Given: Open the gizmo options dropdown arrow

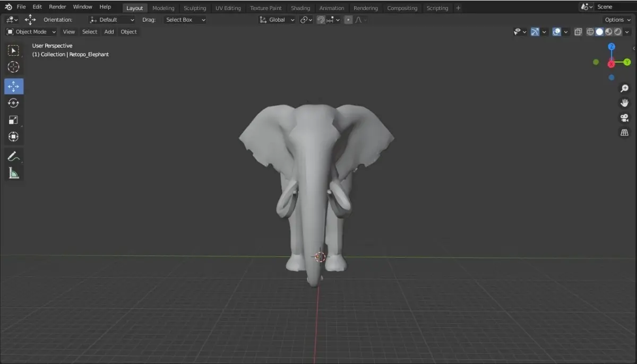Looking at the screenshot, I should coord(545,32).
